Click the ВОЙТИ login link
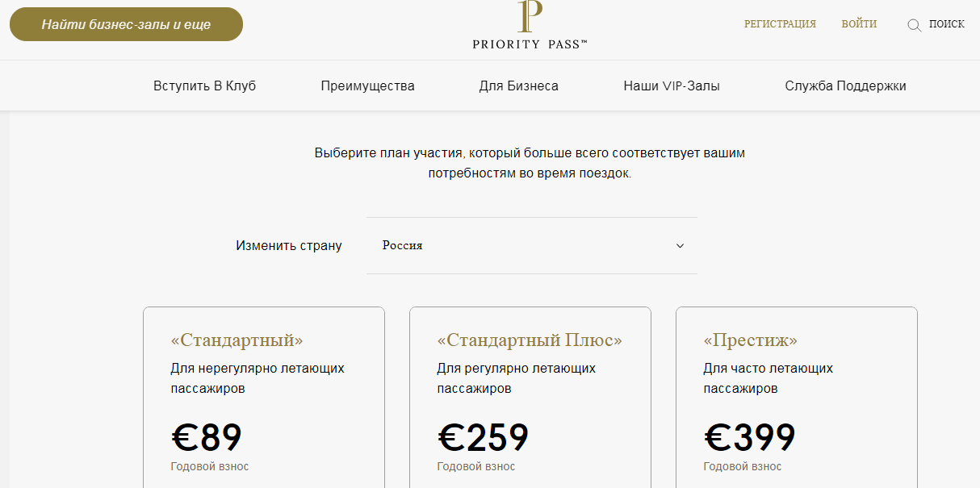 click(x=859, y=24)
